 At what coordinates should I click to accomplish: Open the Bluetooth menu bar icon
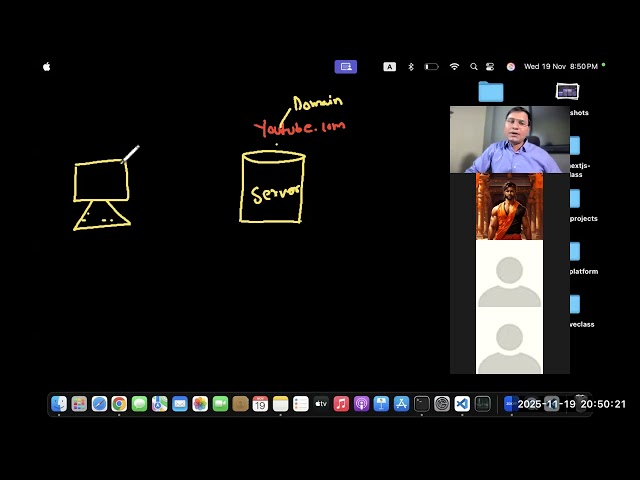(x=411, y=67)
